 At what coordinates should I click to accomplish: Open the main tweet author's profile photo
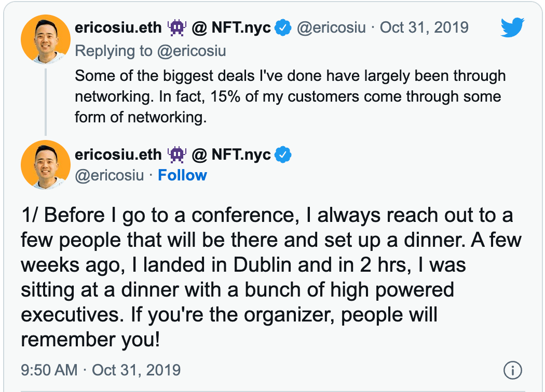(45, 164)
